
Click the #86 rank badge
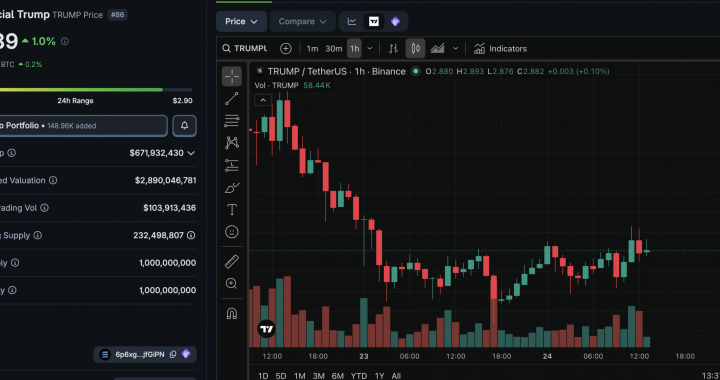point(118,15)
